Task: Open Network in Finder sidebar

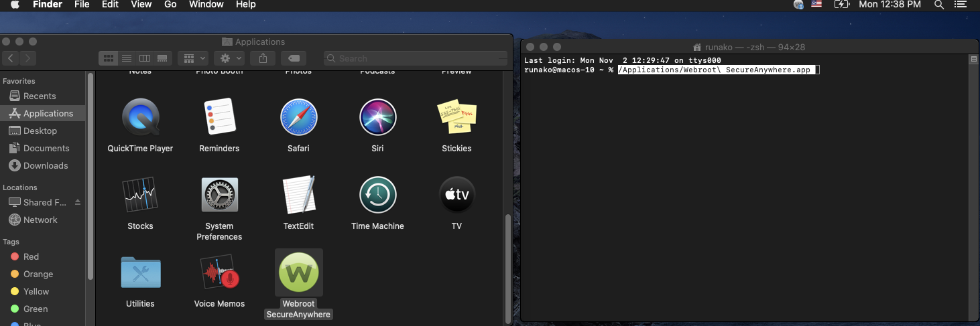Action: [x=43, y=220]
